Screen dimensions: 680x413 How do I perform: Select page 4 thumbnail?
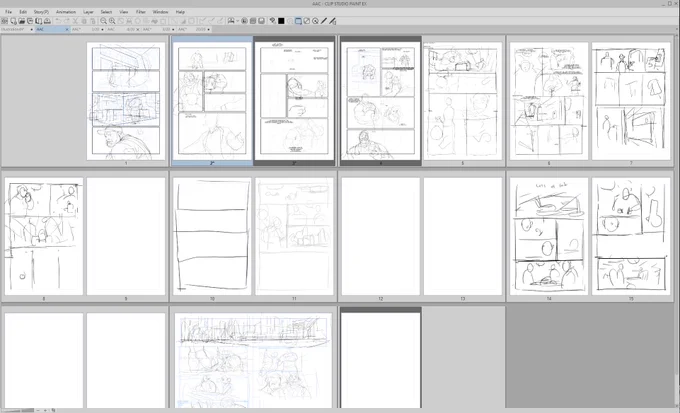click(x=380, y=101)
